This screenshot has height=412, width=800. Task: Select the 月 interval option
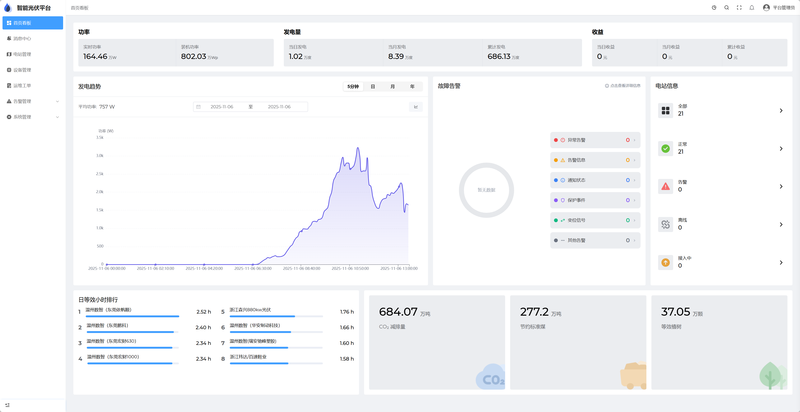[393, 86]
